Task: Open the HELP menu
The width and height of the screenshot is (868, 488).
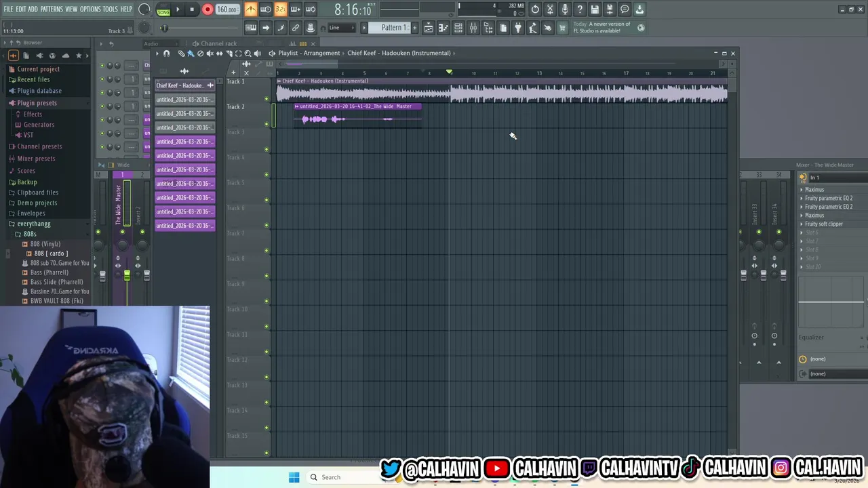Action: (127, 9)
